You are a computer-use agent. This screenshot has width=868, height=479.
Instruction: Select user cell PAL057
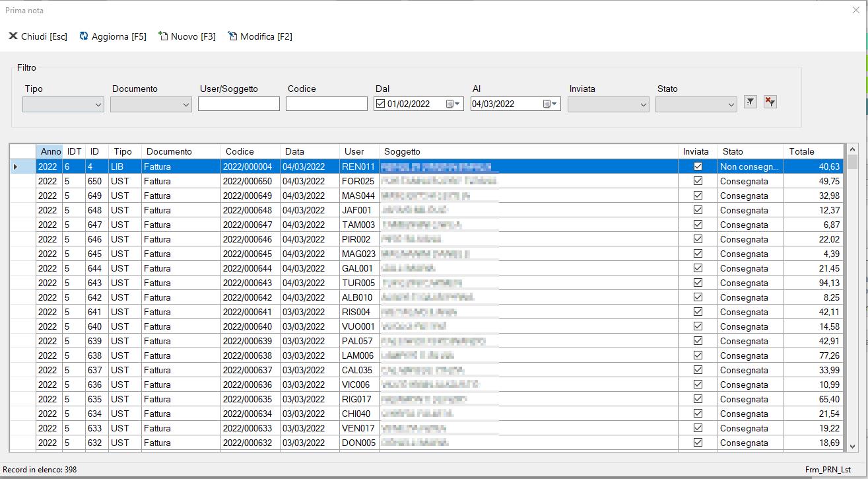pyautogui.click(x=359, y=341)
